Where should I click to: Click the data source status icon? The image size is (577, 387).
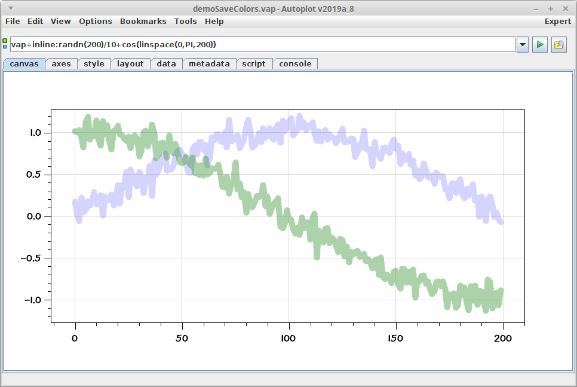click(5, 44)
